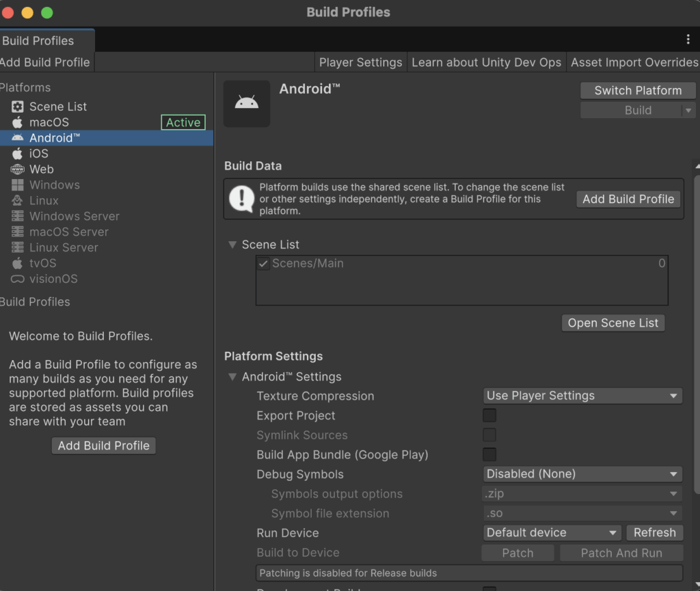Image resolution: width=700 pixels, height=591 pixels.
Task: Select the Linux platform row
Action: click(106, 200)
